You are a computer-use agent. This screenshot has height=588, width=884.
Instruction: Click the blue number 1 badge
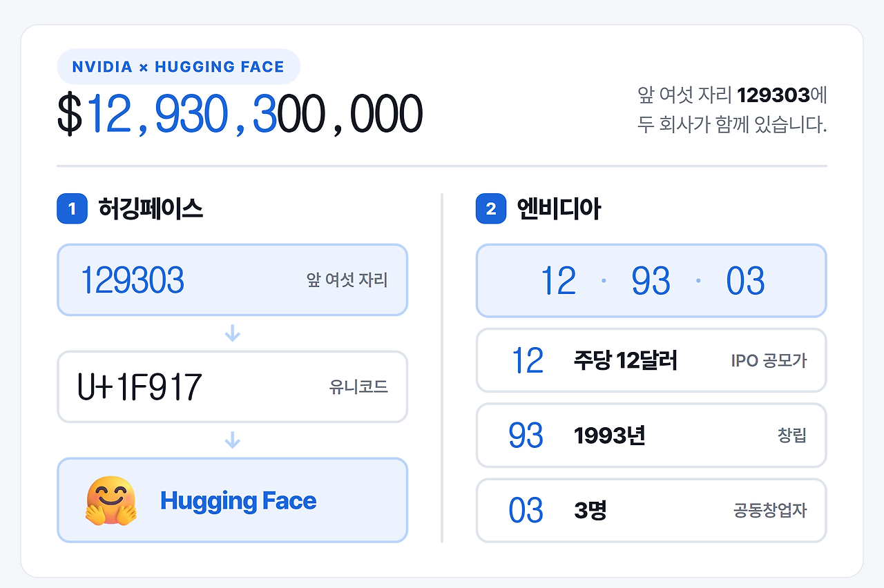[72, 208]
